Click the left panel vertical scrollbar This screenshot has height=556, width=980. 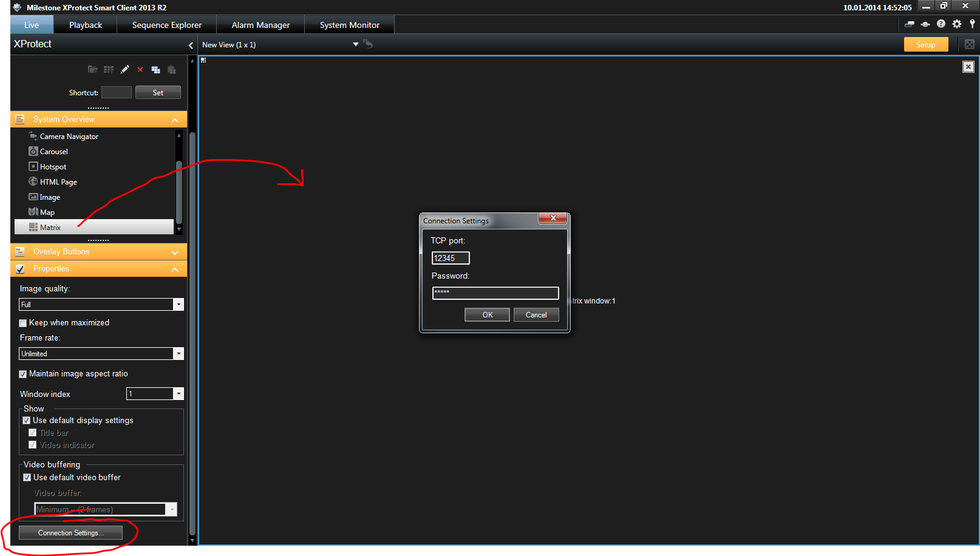tap(192, 334)
